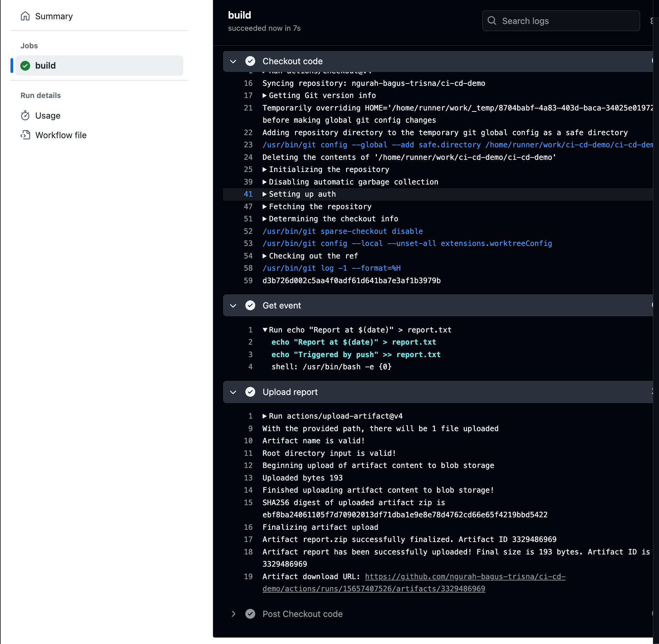659x644 pixels.
Task: Click the green build success icon
Action: [x=25, y=66]
